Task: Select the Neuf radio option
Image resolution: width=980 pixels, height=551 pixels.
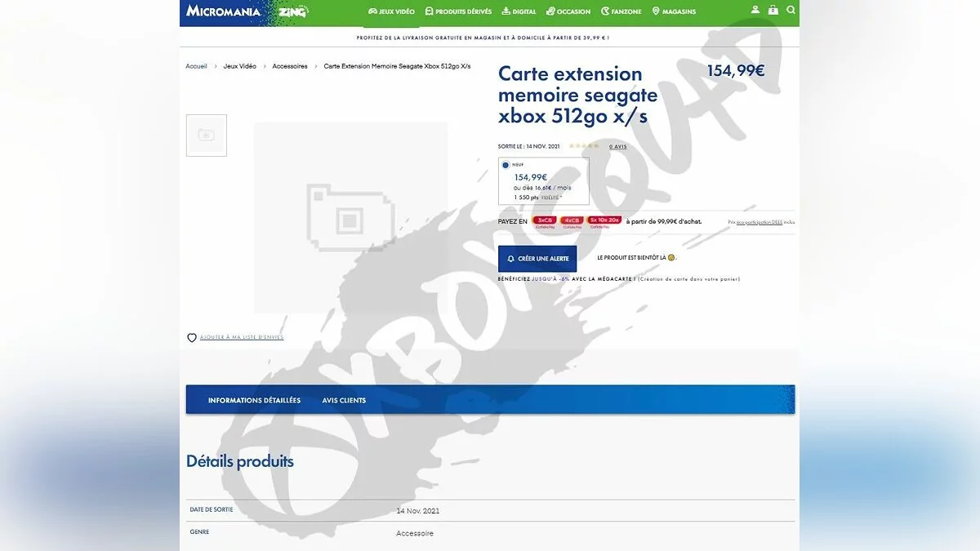Action: click(506, 165)
